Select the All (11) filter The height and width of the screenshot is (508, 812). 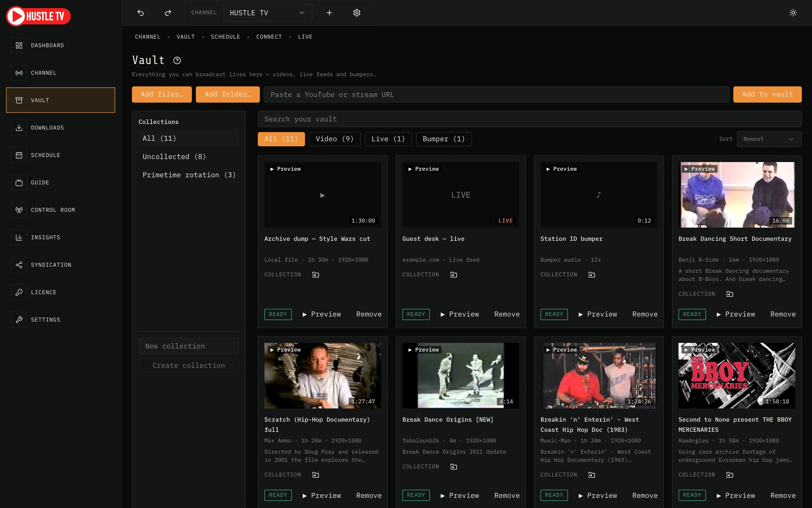pos(281,139)
